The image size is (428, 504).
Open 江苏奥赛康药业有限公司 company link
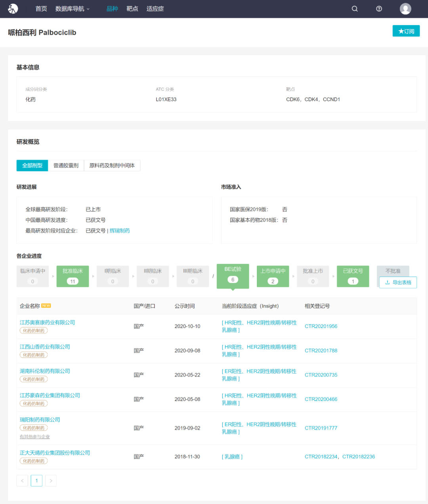pyautogui.click(x=48, y=323)
